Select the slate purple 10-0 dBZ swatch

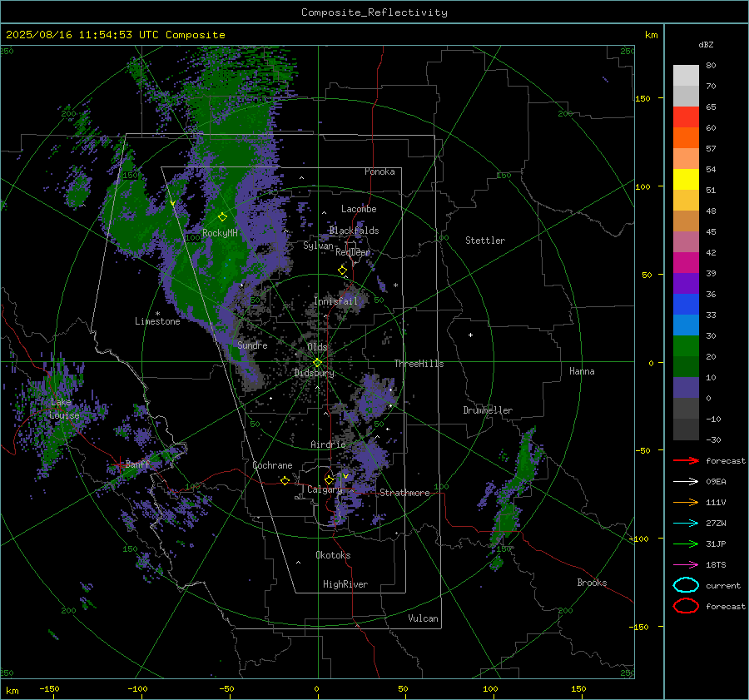(686, 388)
